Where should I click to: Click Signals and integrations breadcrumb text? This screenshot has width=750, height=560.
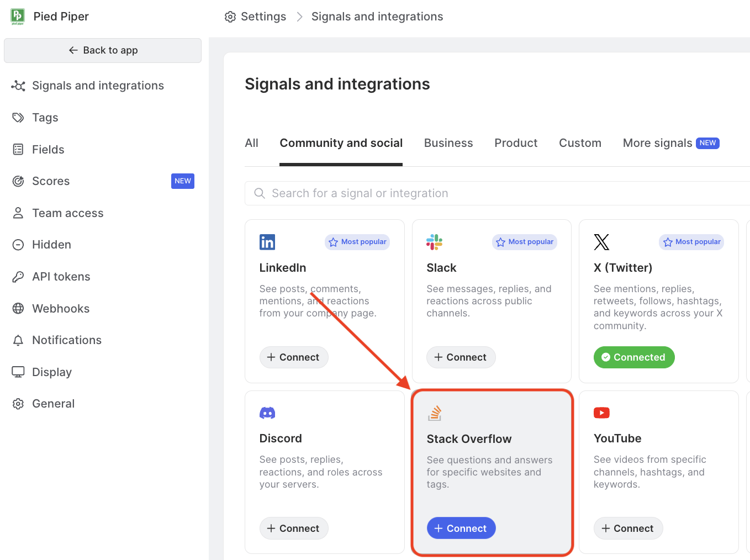[x=377, y=17]
